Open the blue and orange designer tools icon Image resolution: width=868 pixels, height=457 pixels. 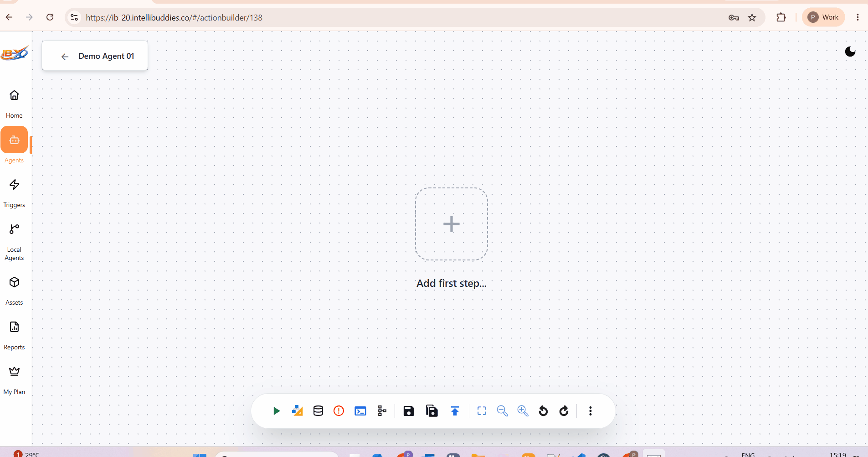tap(297, 411)
